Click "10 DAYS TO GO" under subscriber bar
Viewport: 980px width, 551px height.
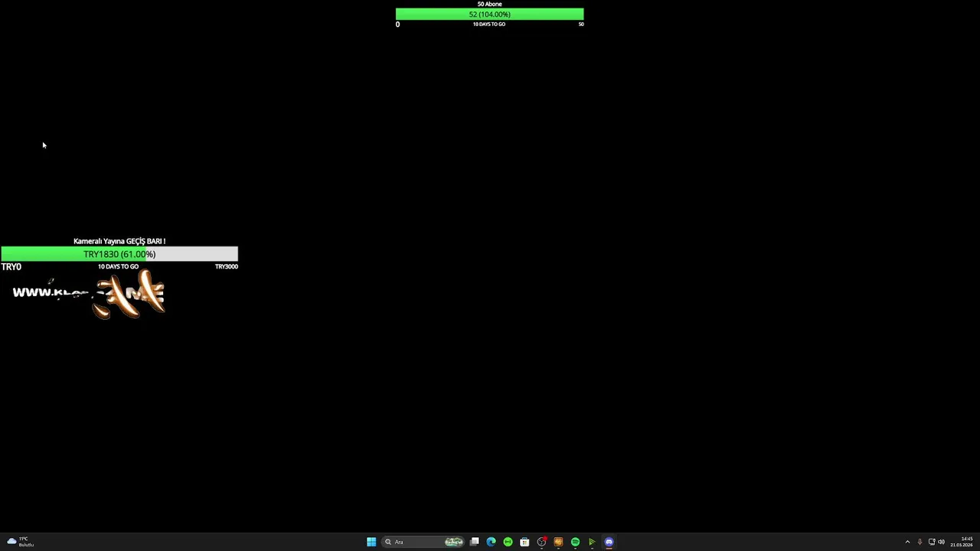[488, 24]
